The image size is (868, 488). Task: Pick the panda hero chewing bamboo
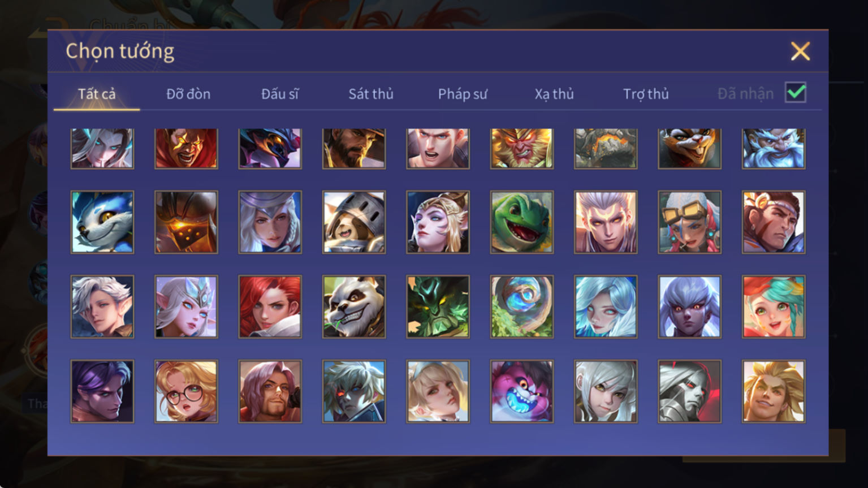pos(354,306)
